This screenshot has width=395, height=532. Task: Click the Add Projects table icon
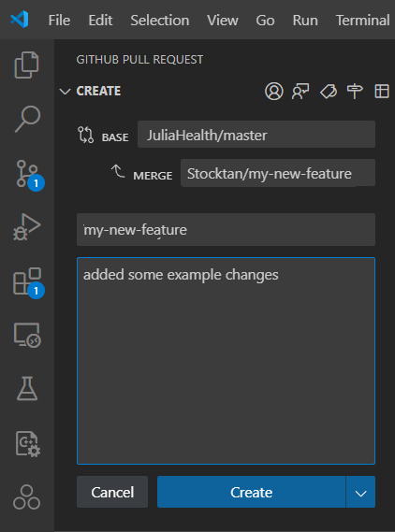coord(382,92)
